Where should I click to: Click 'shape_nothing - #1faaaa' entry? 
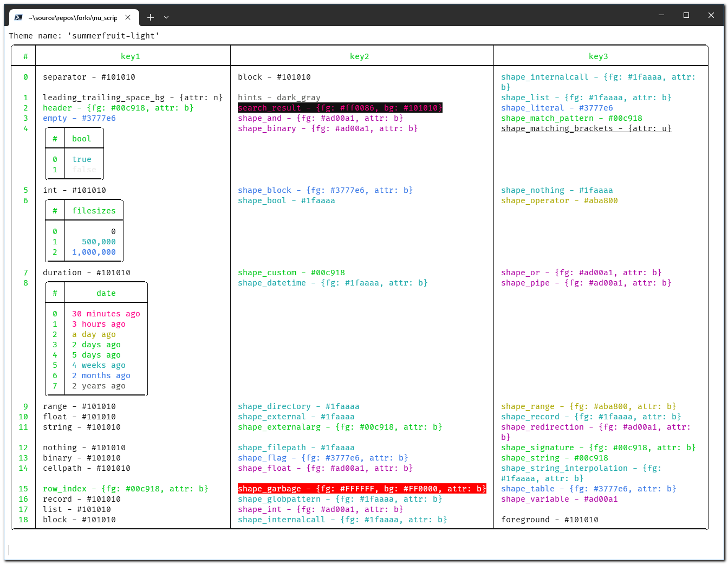(557, 190)
